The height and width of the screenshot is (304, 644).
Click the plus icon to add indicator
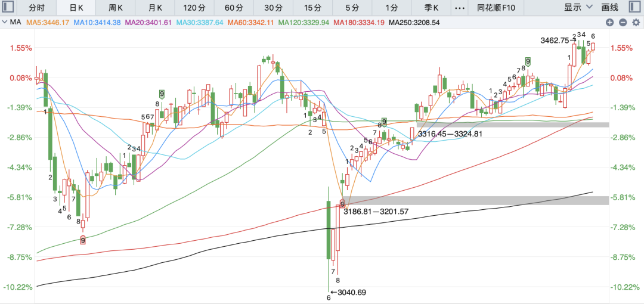(609, 22)
